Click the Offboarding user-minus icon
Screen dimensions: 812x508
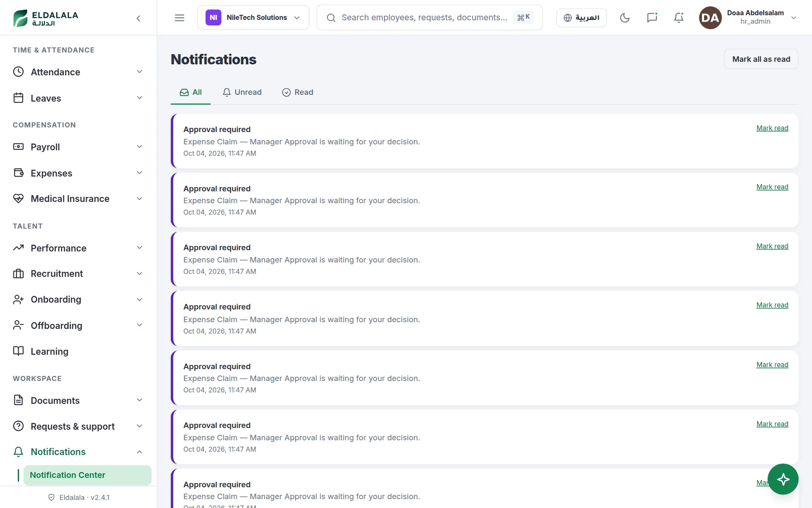point(18,325)
